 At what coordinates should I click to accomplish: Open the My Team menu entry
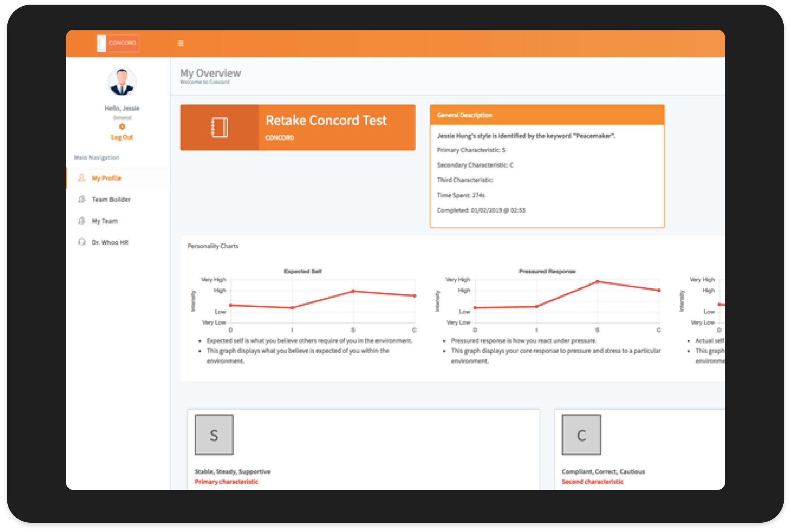tap(105, 221)
